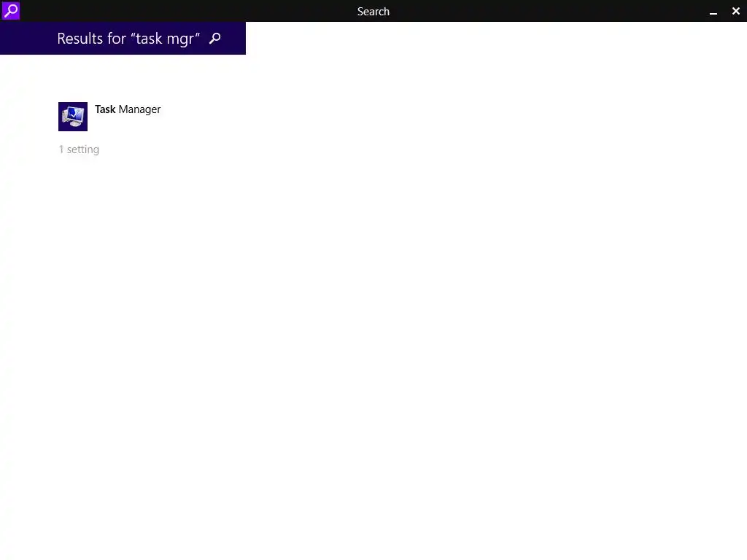Screen dimensions: 747x560
Task: Click the "Search" window title text
Action: point(373,12)
